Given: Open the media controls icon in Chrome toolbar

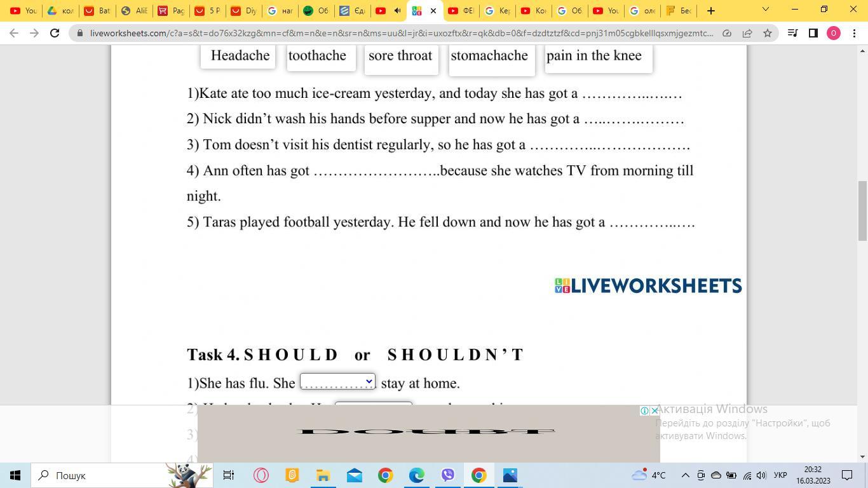Looking at the screenshot, I should pyautogui.click(x=792, y=33).
